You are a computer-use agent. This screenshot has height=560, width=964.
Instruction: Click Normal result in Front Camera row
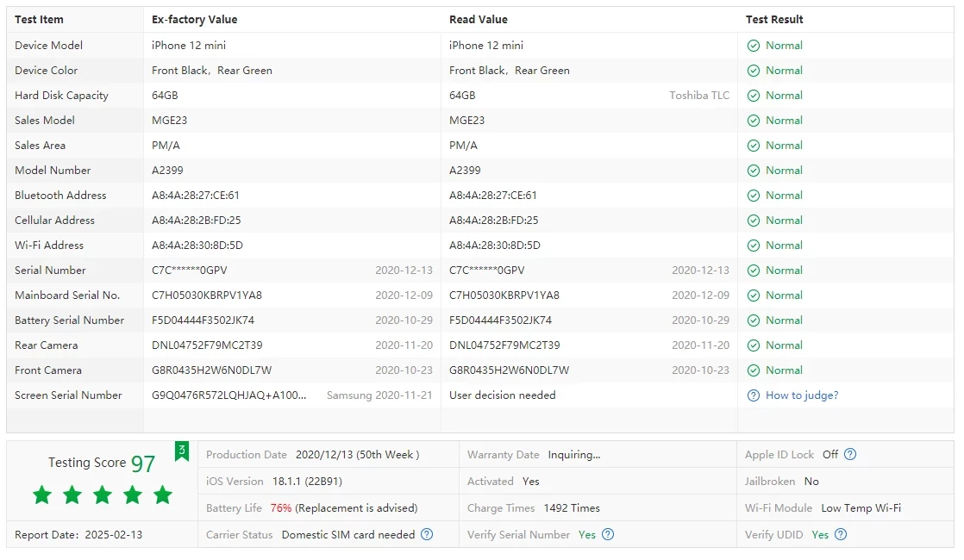pos(784,370)
